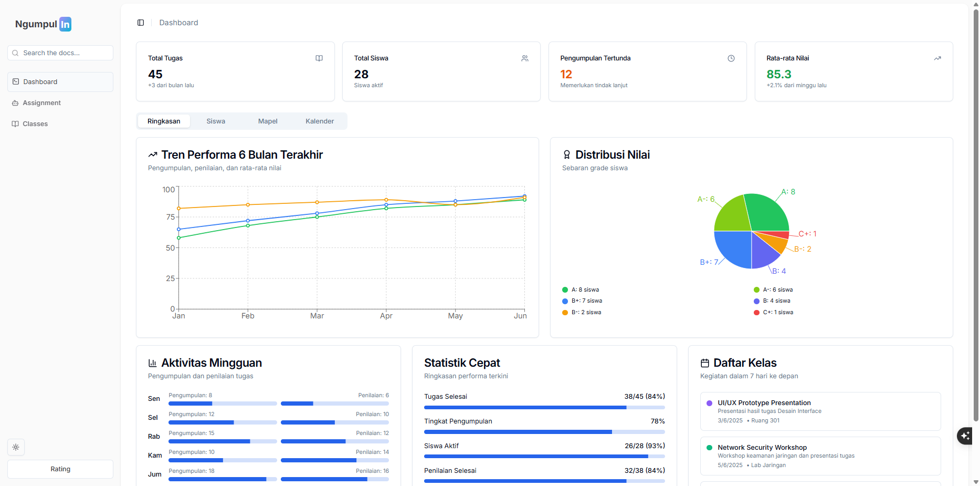
Task: Click the users icon in Total Siswa card
Action: tap(524, 58)
